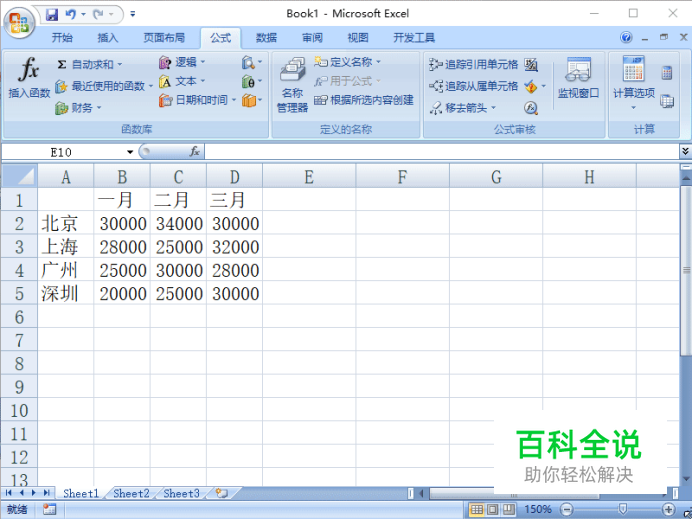Viewport: 692px width, 519px height.
Task: Open the 开发工具 (Developer) tab
Action: coord(414,38)
